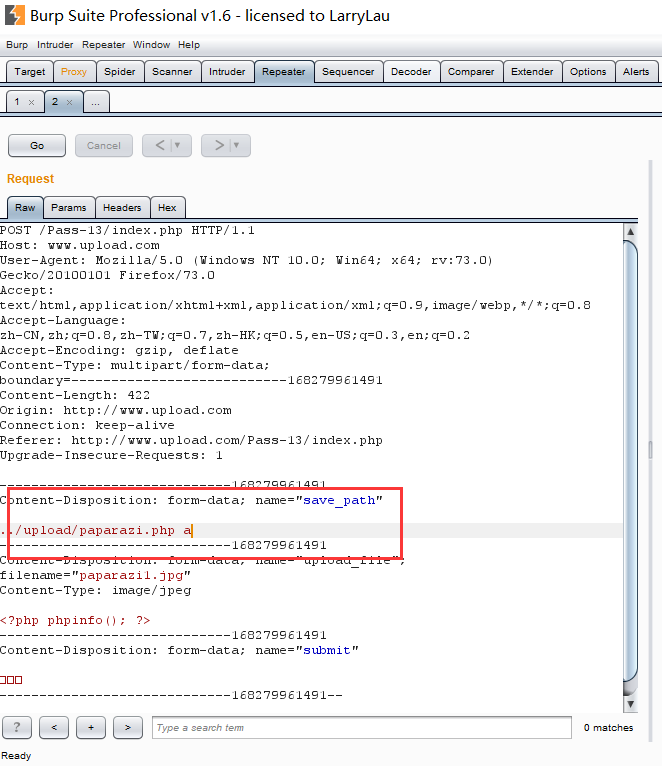
Task: Switch to the Alerts tab
Action: 636,72
